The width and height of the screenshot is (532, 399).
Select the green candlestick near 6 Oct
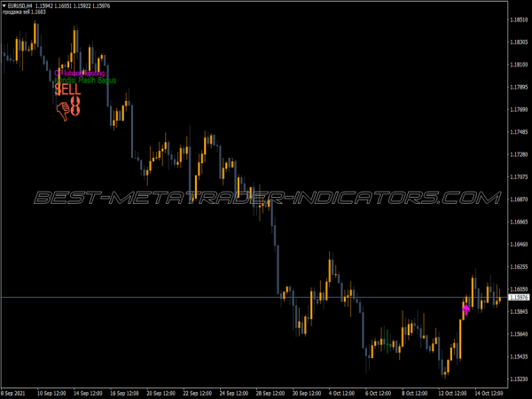tap(387, 341)
